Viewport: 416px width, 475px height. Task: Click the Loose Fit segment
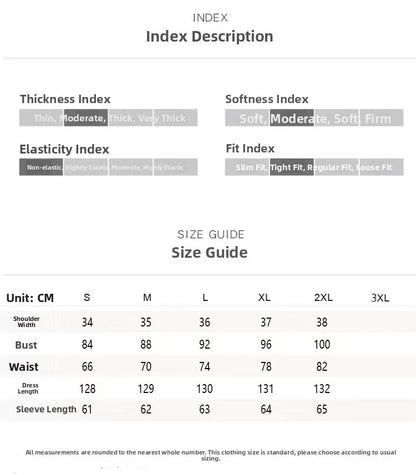[x=382, y=167]
